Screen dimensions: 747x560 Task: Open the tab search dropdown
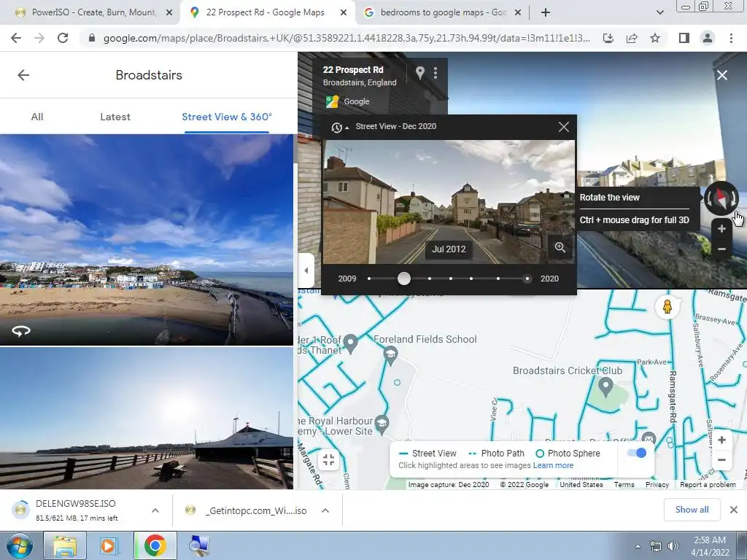point(659,13)
